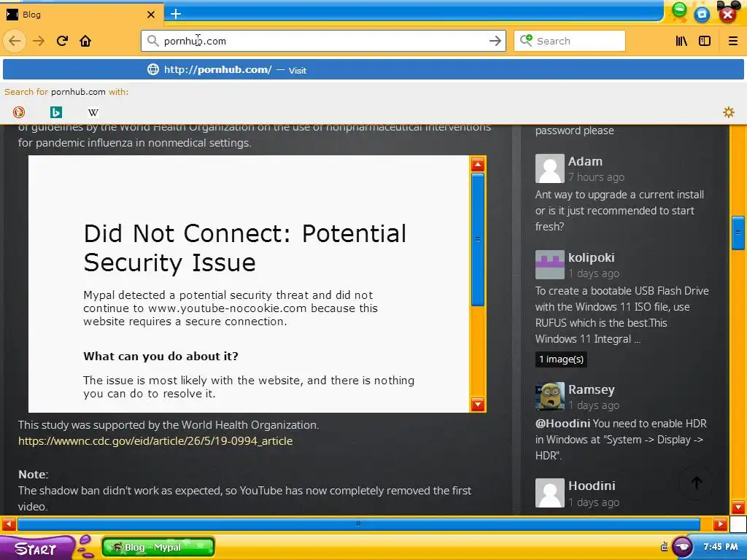Image resolution: width=747 pixels, height=560 pixels.
Task: Click Ramsey's minion avatar
Action: click(550, 396)
